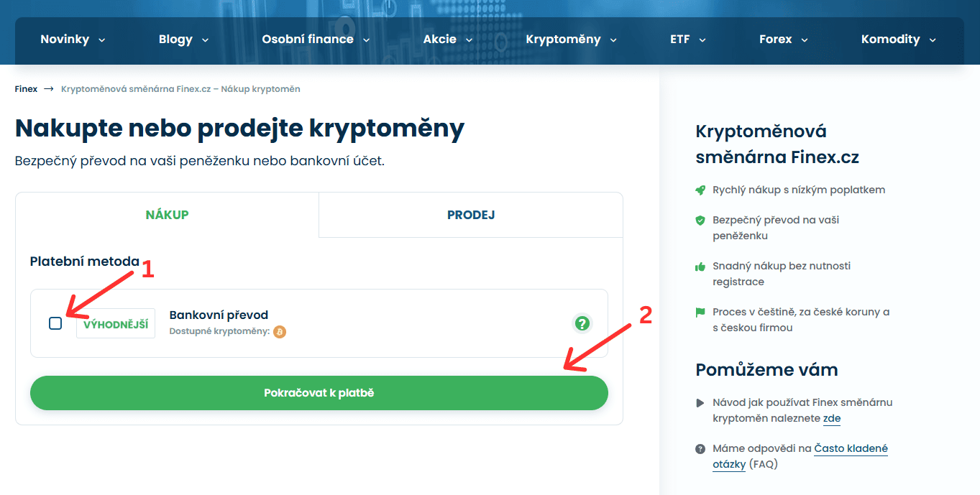
Task: Click the VÝHODNĚJŠÍ badge label
Action: [116, 324]
